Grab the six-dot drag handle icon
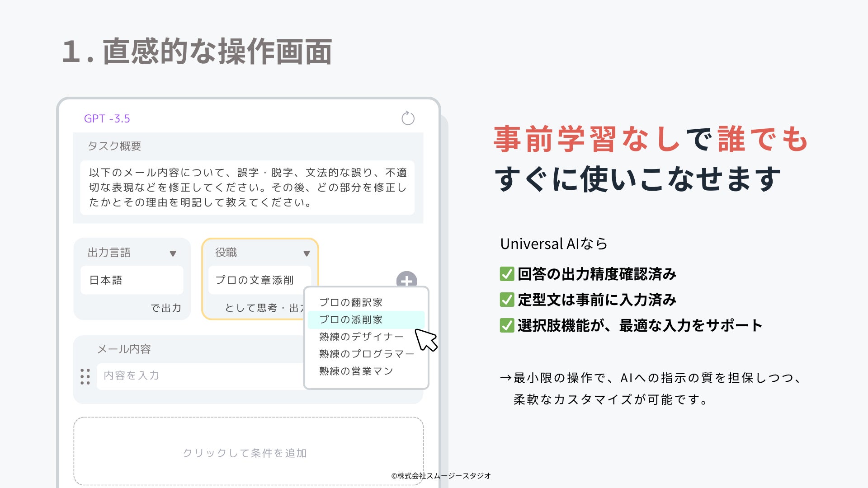868x488 pixels. pyautogui.click(x=85, y=376)
